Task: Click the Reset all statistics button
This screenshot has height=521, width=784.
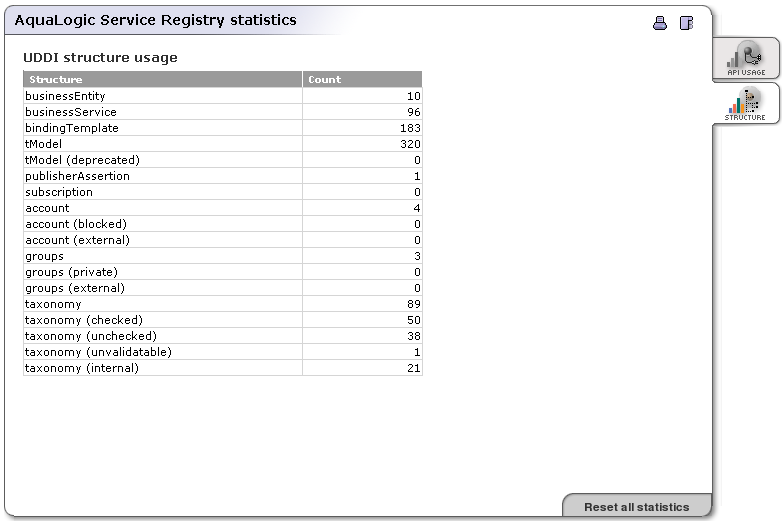Action: point(636,506)
